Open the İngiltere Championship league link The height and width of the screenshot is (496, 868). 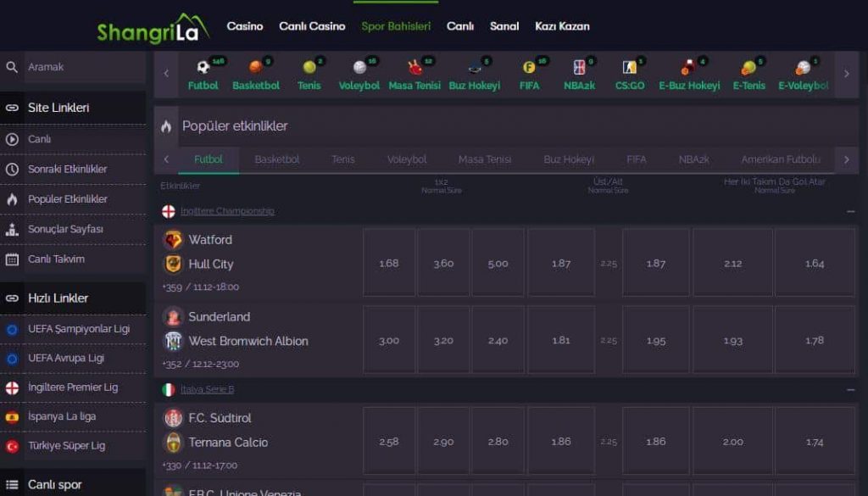pos(227,211)
